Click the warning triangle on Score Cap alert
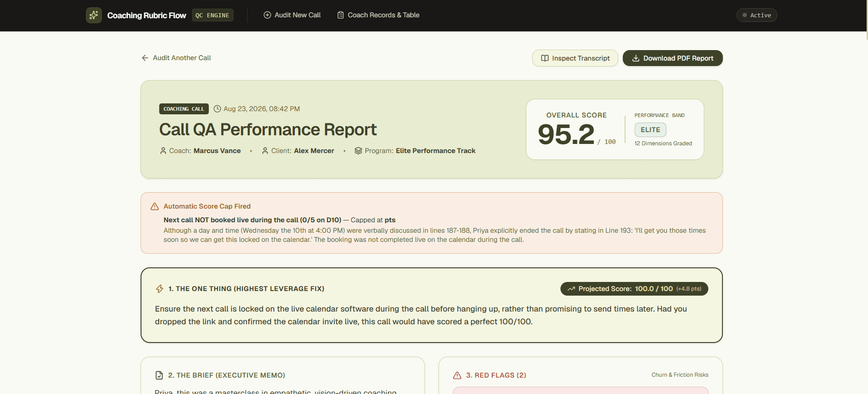The image size is (868, 394). (155, 206)
